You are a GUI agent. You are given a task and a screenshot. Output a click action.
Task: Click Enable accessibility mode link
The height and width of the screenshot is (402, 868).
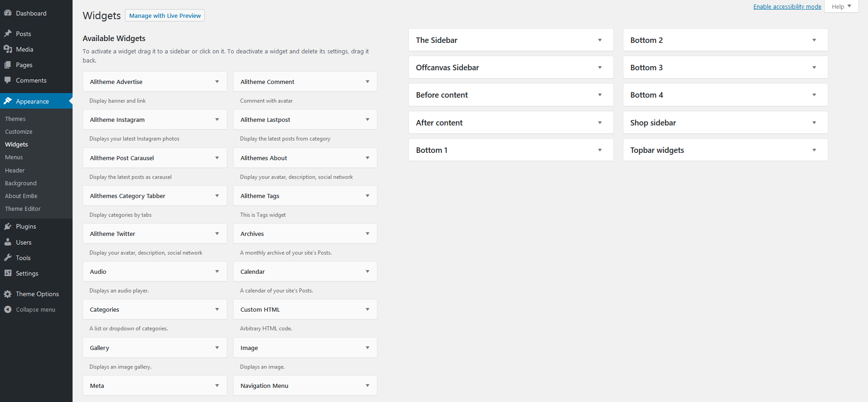(x=787, y=6)
